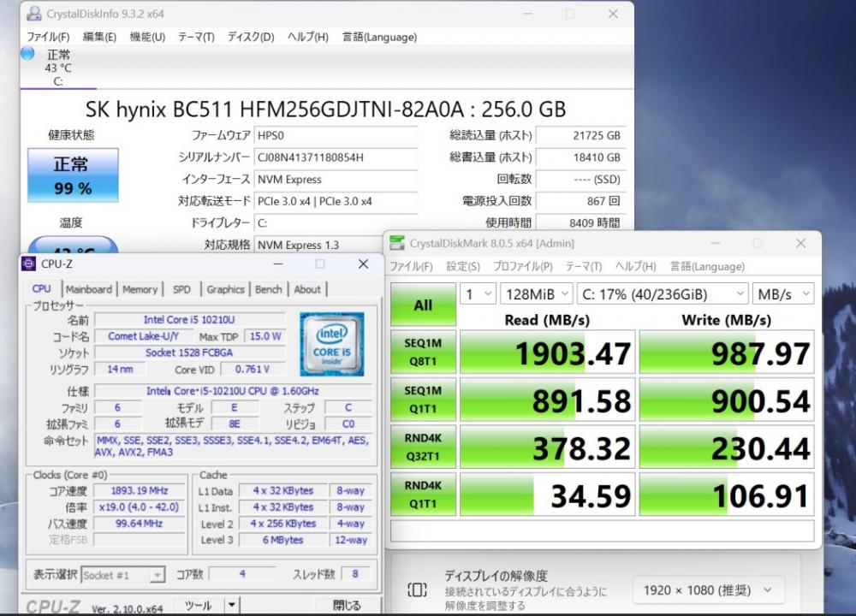Click the power on count value 867 回
Screen dimensions: 856x616
point(581,201)
